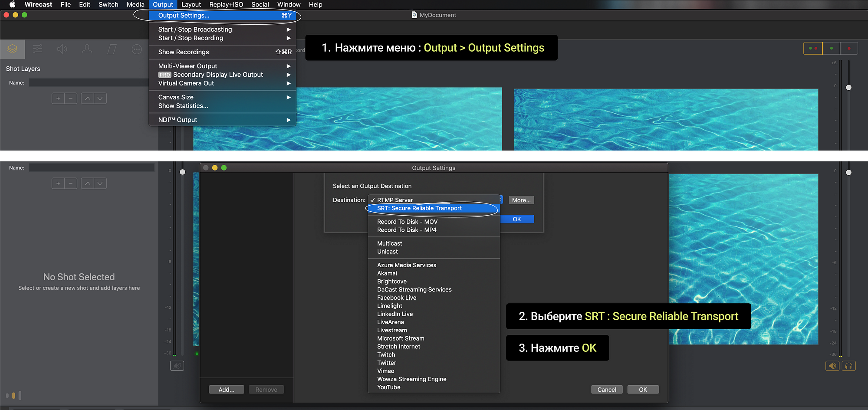The height and width of the screenshot is (410, 868).
Task: Toggle the orange speaker monitor button
Action: point(832,366)
